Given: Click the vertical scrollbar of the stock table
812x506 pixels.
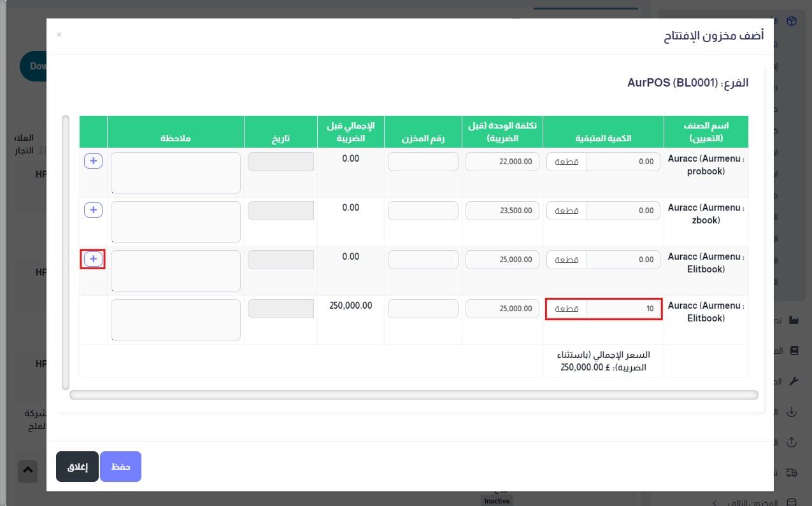Looking at the screenshot, I should pyautogui.click(x=65, y=252).
